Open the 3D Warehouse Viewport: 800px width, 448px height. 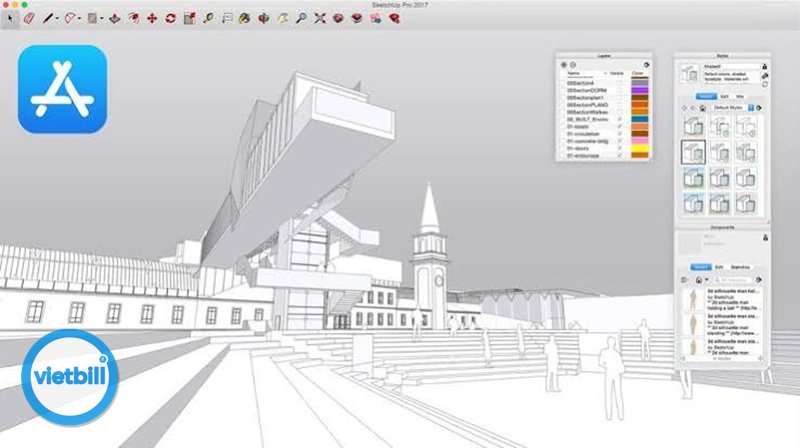click(338, 19)
